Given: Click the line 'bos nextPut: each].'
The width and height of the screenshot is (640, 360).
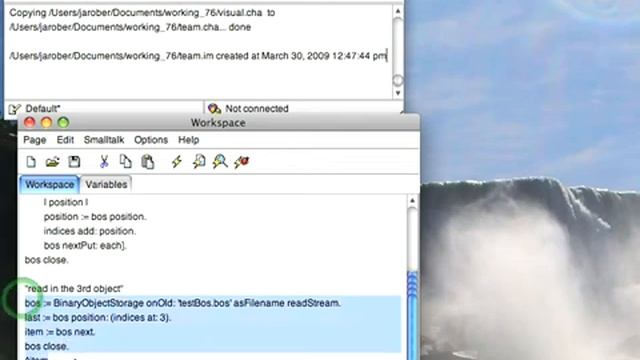Looking at the screenshot, I should click(x=85, y=245).
